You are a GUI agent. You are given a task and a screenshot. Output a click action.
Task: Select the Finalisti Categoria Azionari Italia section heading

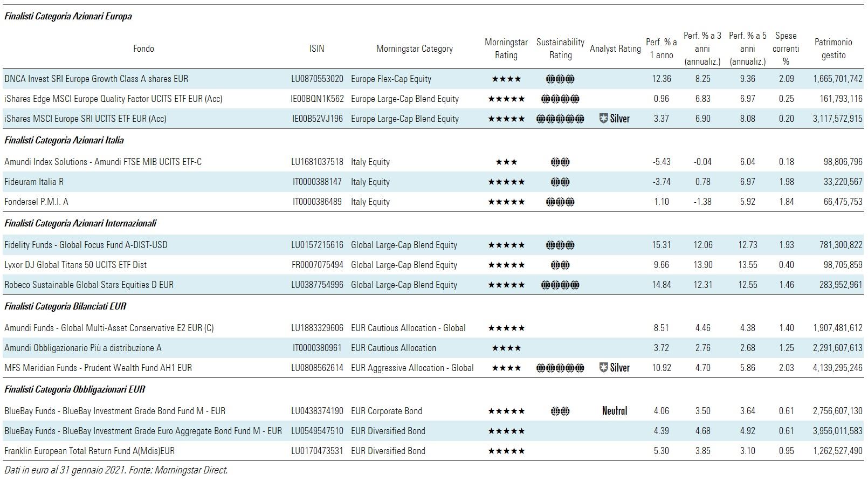[64, 140]
